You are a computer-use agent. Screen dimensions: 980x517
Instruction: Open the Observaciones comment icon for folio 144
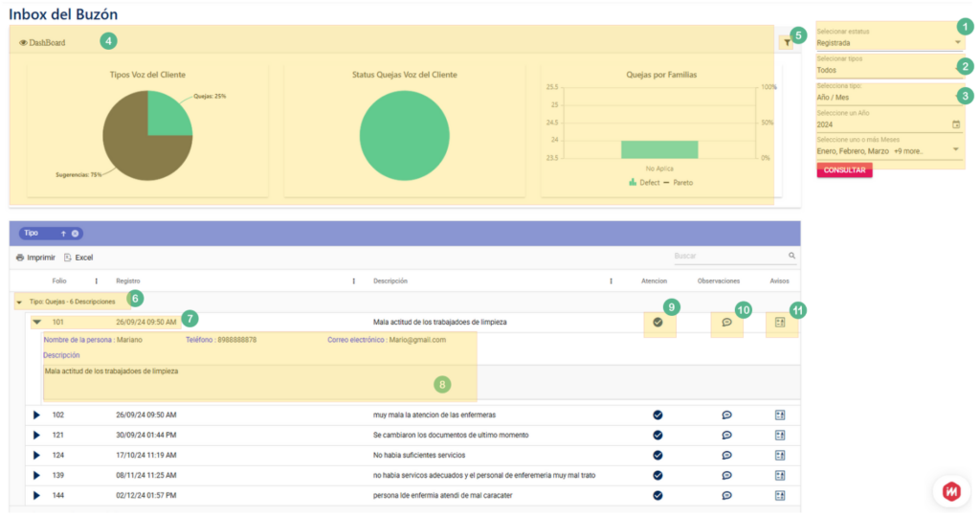727,496
